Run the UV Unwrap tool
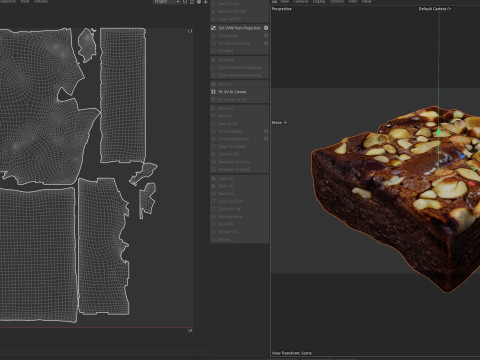 coord(228,36)
